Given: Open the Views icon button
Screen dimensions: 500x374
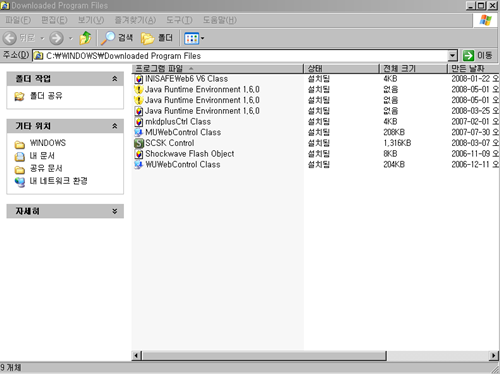Looking at the screenshot, I should [x=191, y=38].
